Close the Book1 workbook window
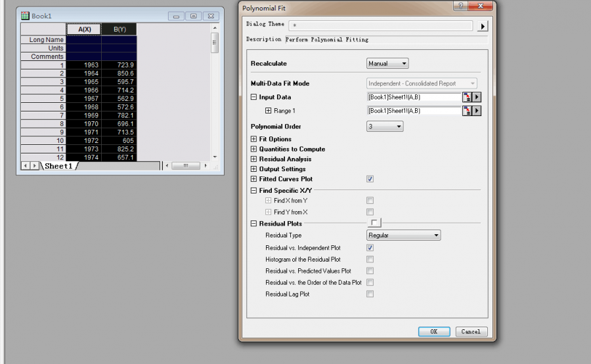Image resolution: width=591 pixels, height=364 pixels. point(211,16)
